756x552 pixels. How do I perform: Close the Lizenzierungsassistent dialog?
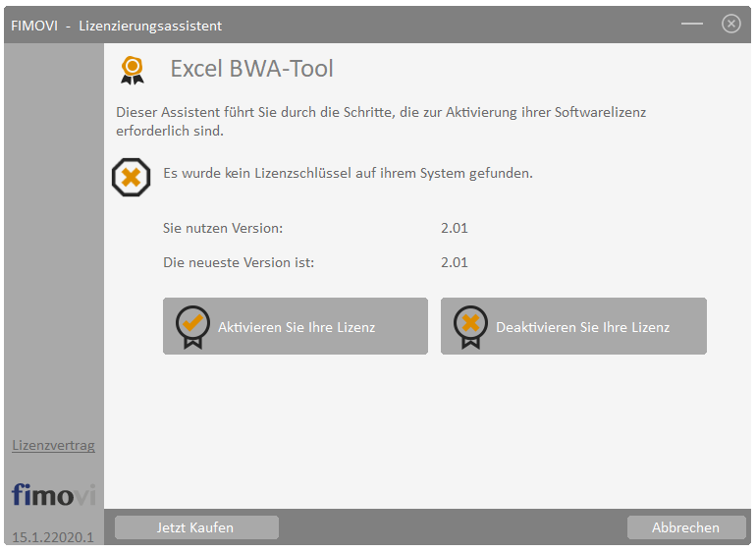pos(730,24)
